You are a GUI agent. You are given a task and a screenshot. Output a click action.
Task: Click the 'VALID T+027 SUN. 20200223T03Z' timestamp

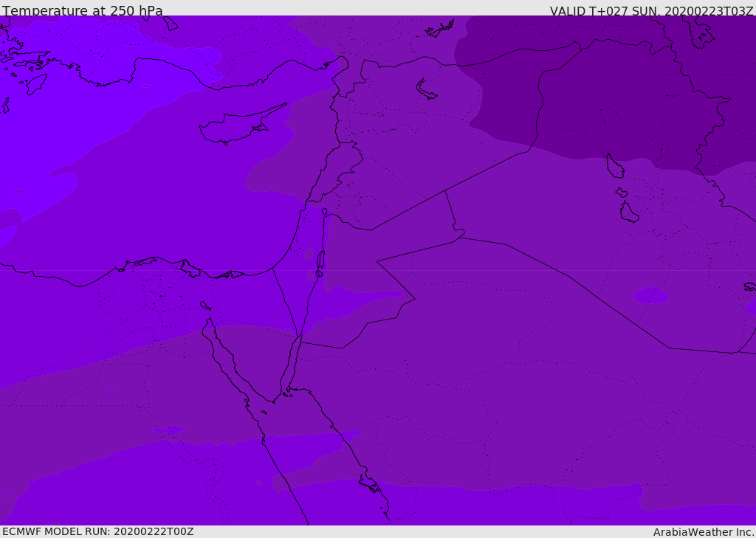[x=651, y=10]
